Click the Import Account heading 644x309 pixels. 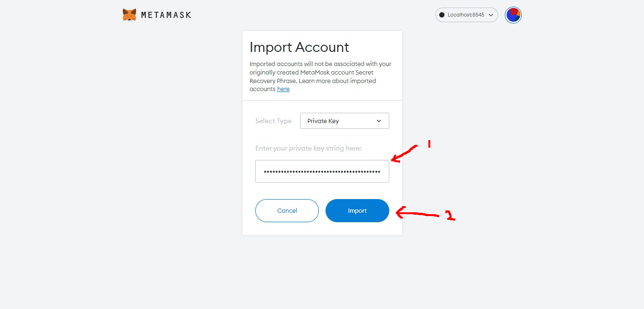299,47
